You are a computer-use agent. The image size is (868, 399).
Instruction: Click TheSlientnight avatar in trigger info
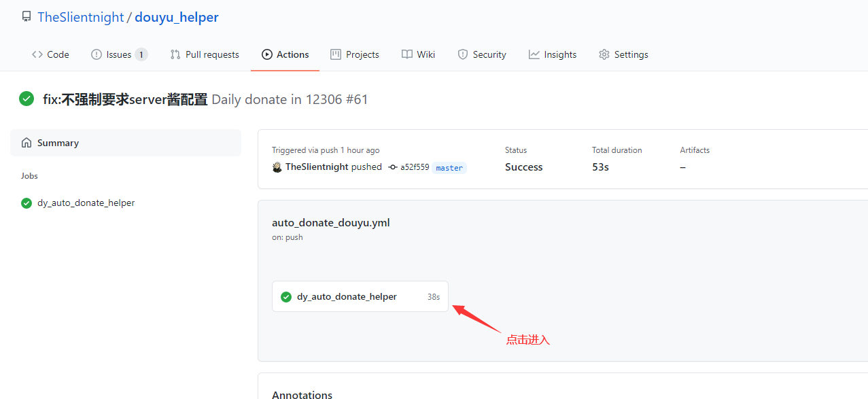pyautogui.click(x=277, y=167)
